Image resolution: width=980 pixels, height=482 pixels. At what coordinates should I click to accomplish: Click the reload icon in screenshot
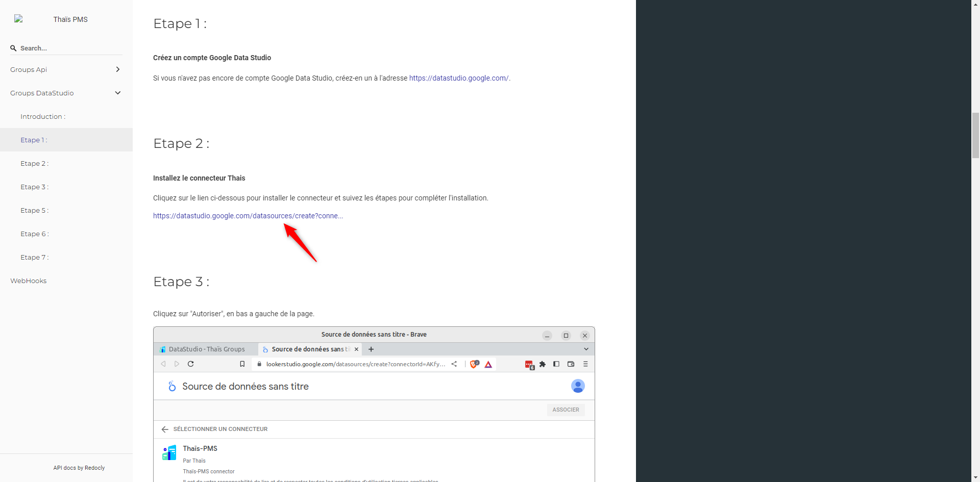tap(191, 364)
